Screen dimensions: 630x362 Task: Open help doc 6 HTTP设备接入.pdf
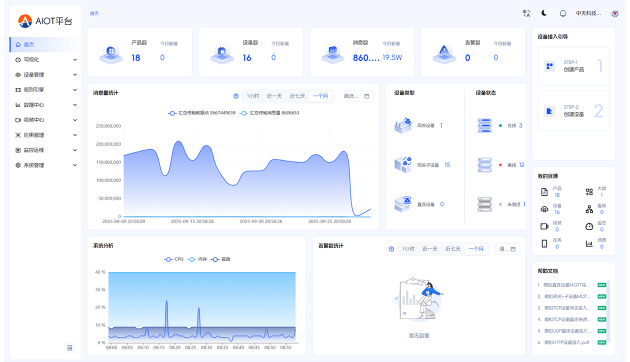pyautogui.click(x=567, y=342)
